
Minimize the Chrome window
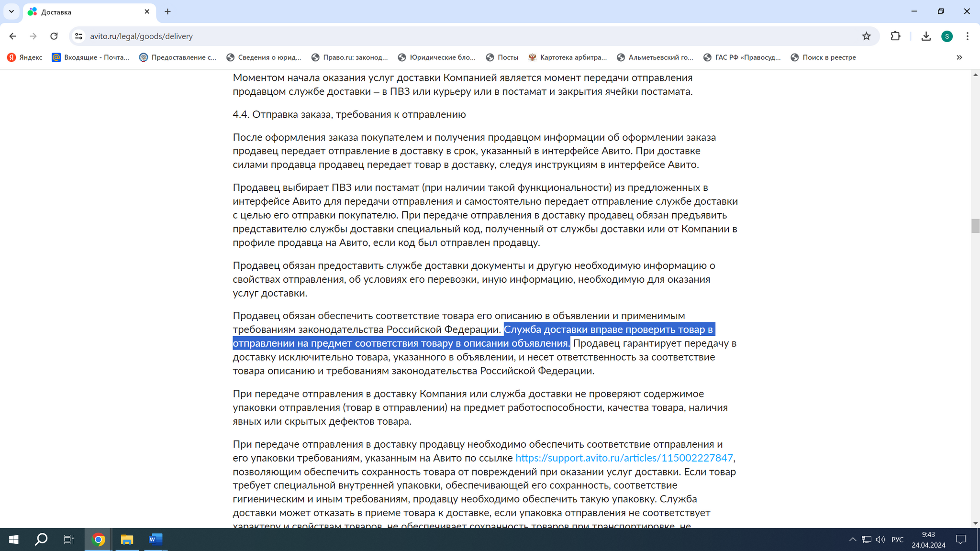[914, 11]
